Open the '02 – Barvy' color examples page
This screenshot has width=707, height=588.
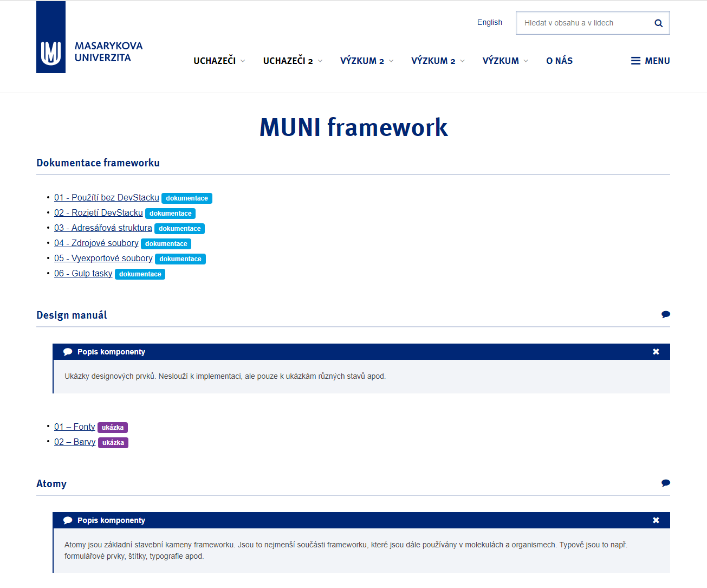pyautogui.click(x=75, y=442)
